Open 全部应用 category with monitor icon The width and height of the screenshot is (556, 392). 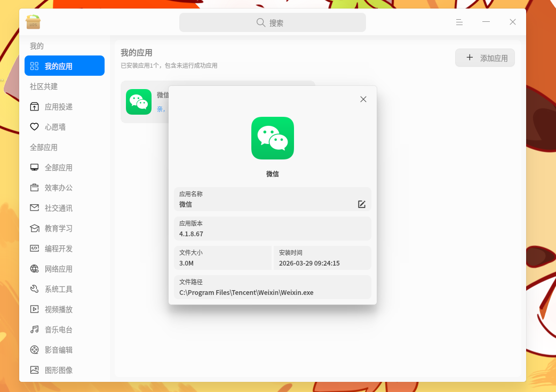[65, 167]
